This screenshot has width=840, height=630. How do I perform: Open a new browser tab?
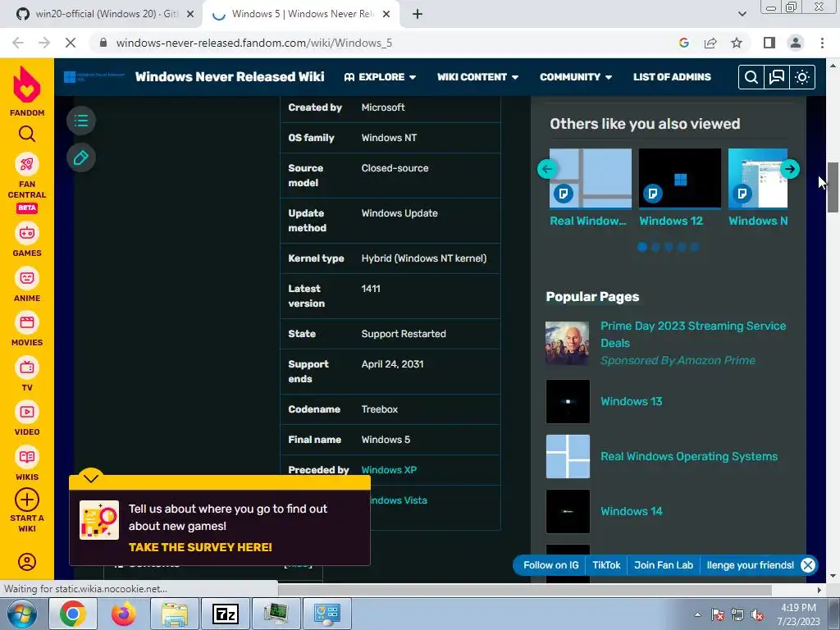point(418,14)
